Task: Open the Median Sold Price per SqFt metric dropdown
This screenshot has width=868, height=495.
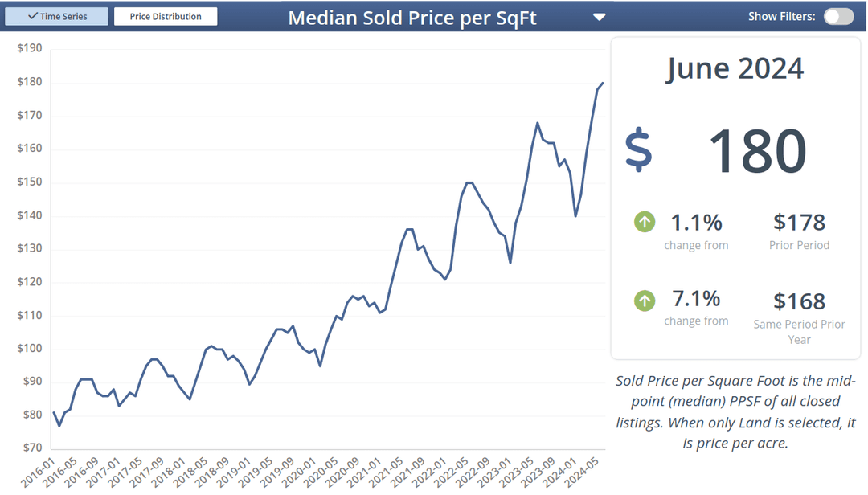Action: (x=599, y=15)
